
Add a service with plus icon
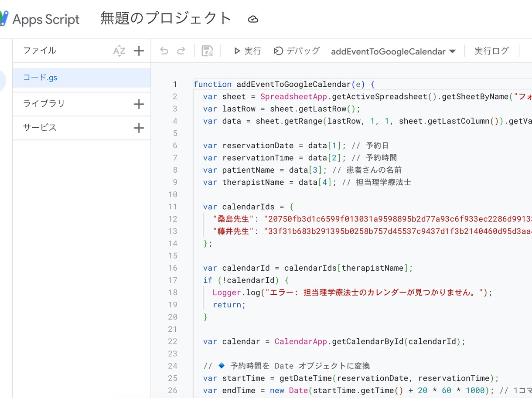[x=139, y=128]
